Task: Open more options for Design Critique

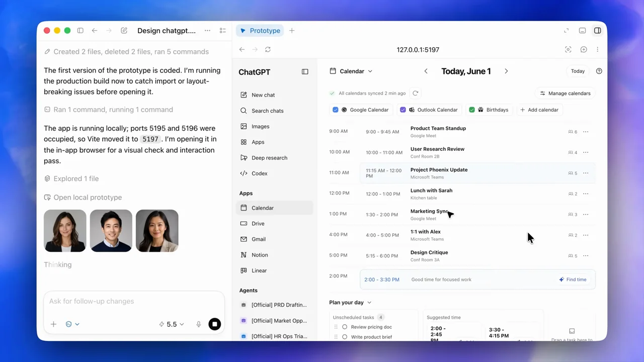Action: [x=586, y=256]
